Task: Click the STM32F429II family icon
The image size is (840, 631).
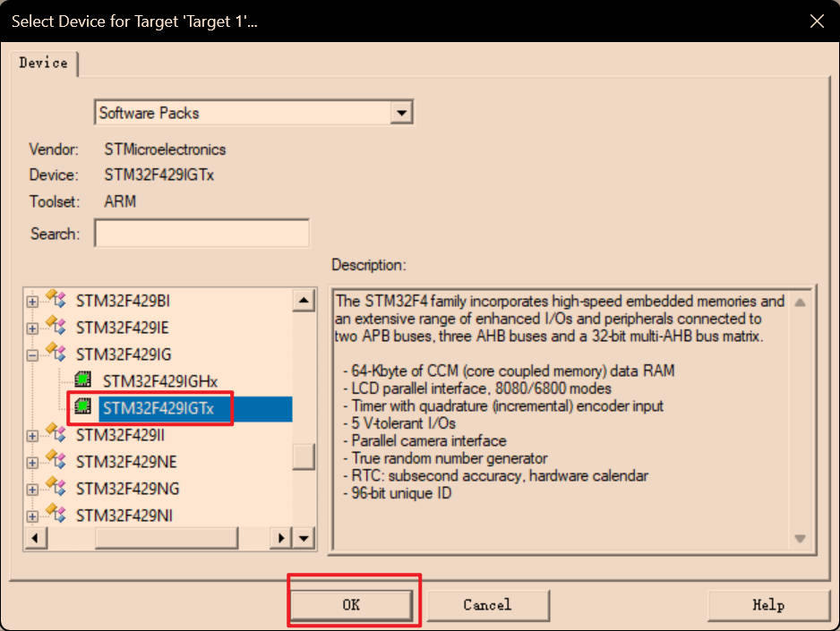Action: [x=56, y=435]
